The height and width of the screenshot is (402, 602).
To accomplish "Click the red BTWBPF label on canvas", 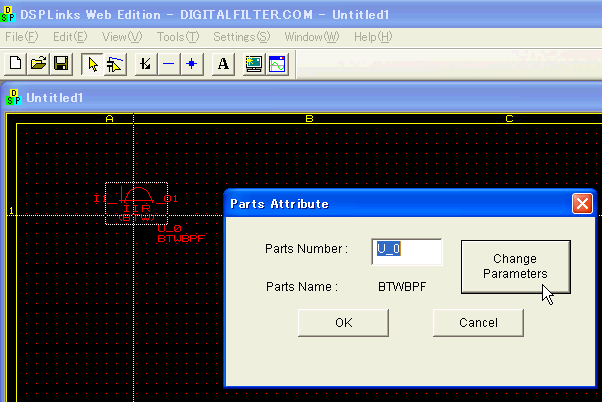I will tap(180, 238).
